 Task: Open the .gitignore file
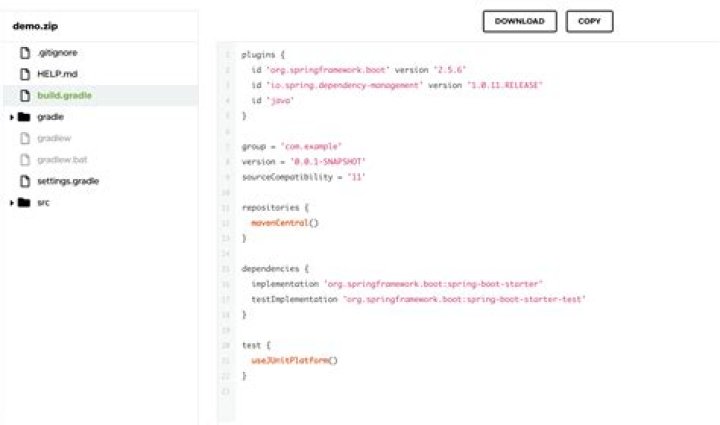pos(57,53)
